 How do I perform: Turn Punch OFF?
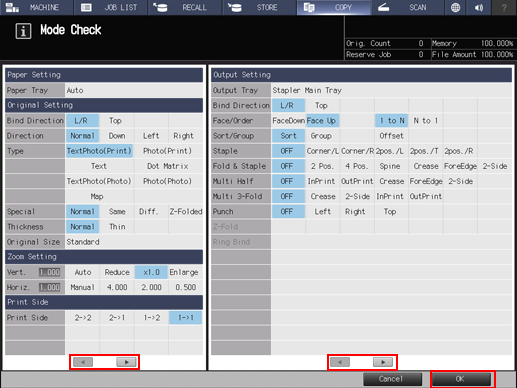click(288, 212)
